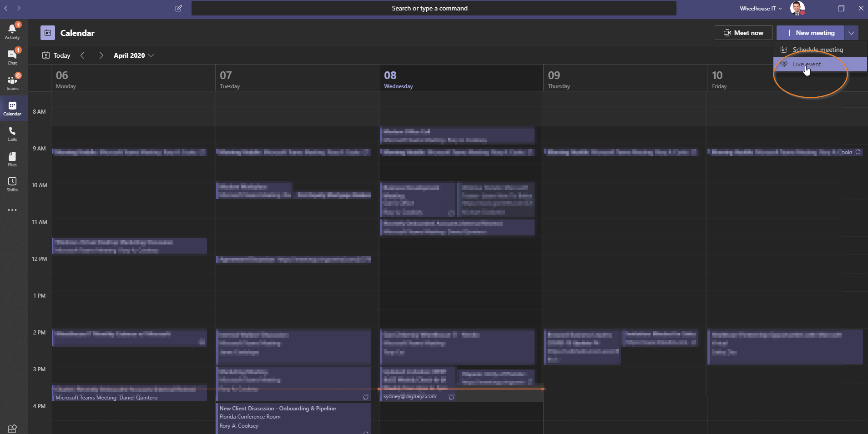Jump to Today in calendar

coord(56,55)
